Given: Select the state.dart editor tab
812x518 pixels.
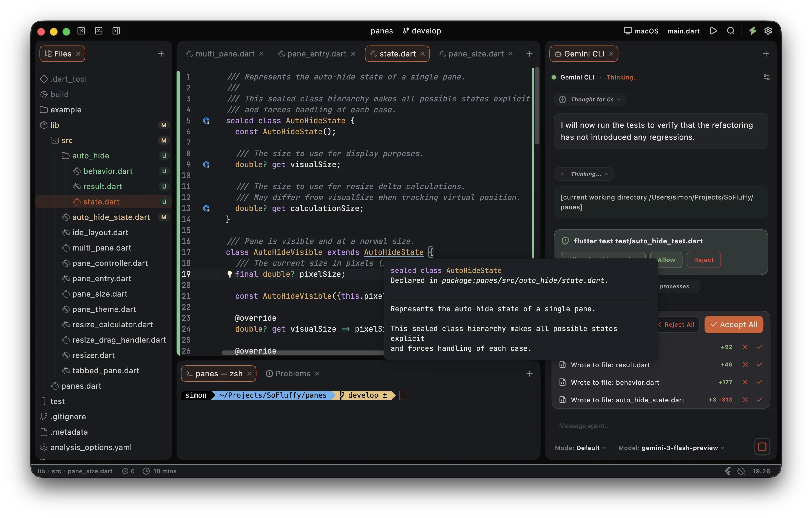Looking at the screenshot, I should coord(397,54).
